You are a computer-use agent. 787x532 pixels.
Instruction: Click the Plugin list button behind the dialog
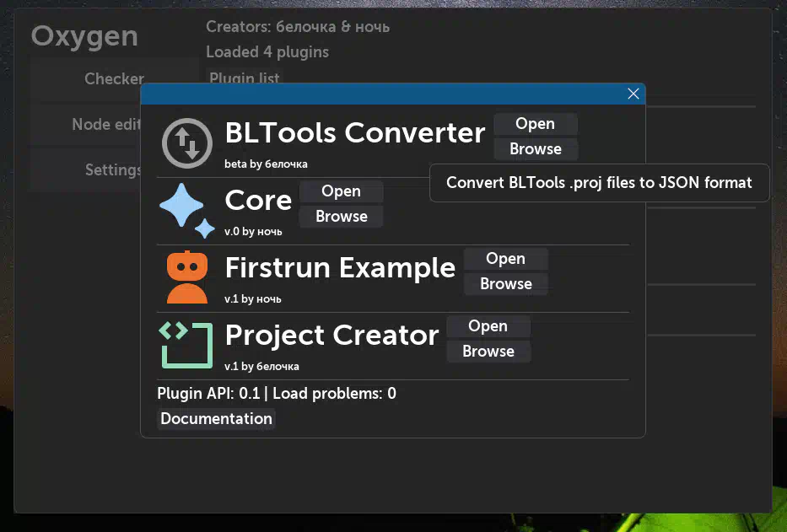pyautogui.click(x=245, y=78)
